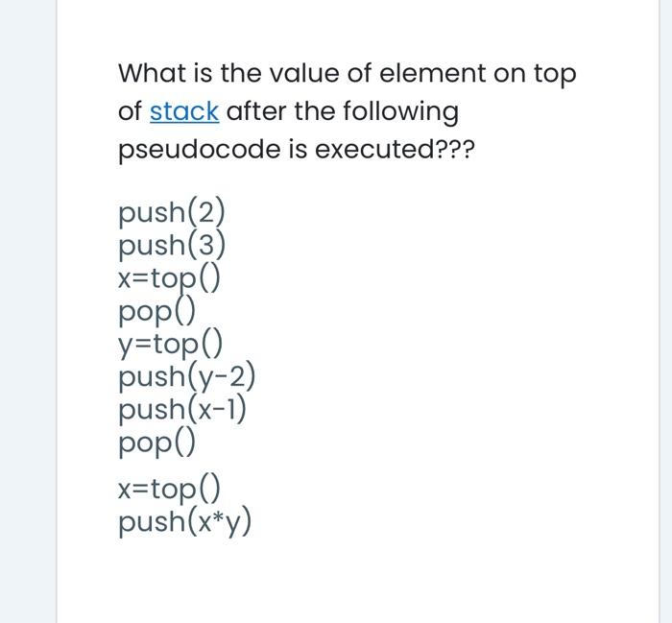Click the push(x-1) line

tap(182, 410)
